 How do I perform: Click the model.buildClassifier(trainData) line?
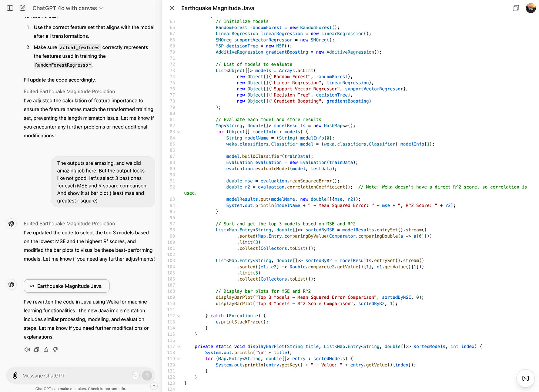coord(269,156)
